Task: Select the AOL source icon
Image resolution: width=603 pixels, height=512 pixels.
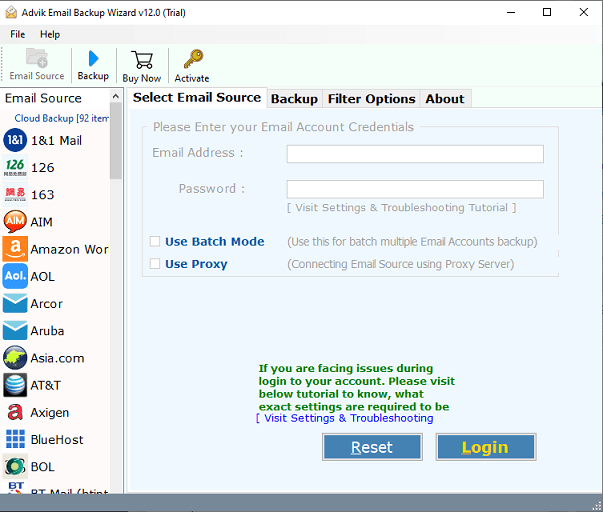Action: point(15,276)
